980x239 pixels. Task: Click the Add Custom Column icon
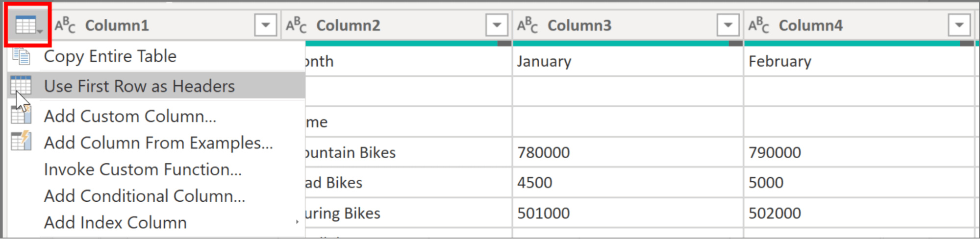click(x=21, y=116)
